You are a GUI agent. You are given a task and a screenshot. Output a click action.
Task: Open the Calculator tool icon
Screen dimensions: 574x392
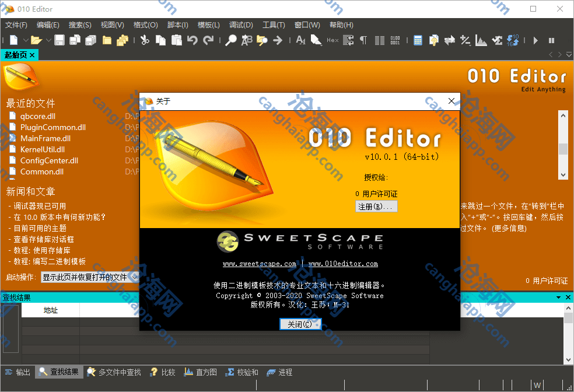point(418,40)
